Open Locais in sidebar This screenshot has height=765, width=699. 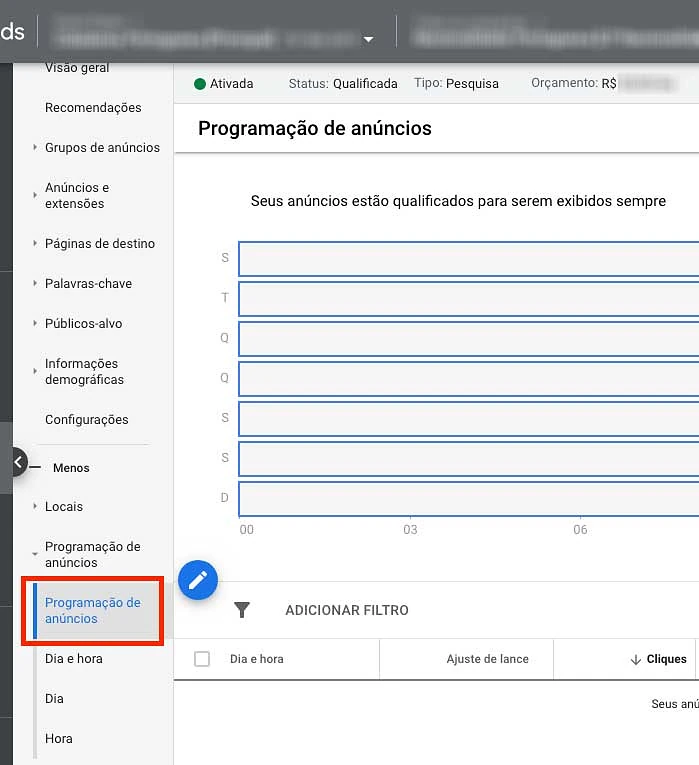(x=64, y=506)
